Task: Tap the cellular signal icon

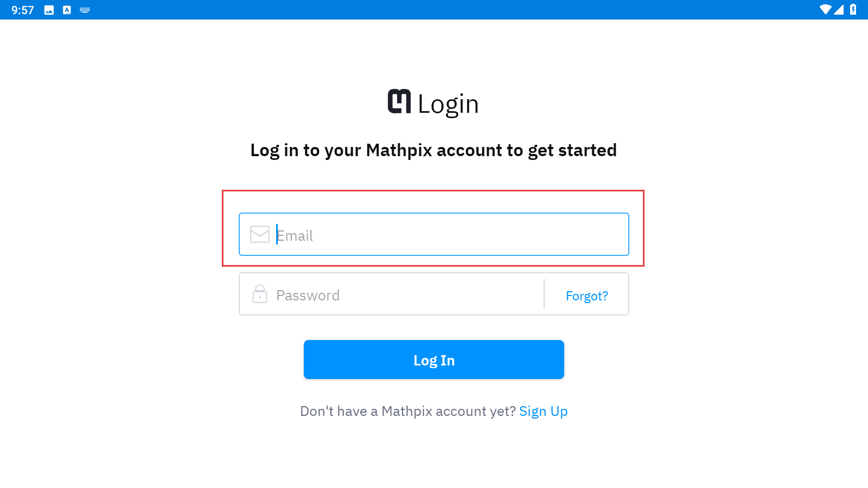Action: [x=839, y=10]
